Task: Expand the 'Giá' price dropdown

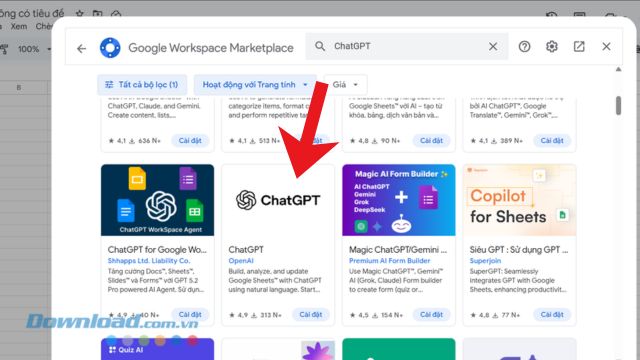Action: (x=345, y=84)
